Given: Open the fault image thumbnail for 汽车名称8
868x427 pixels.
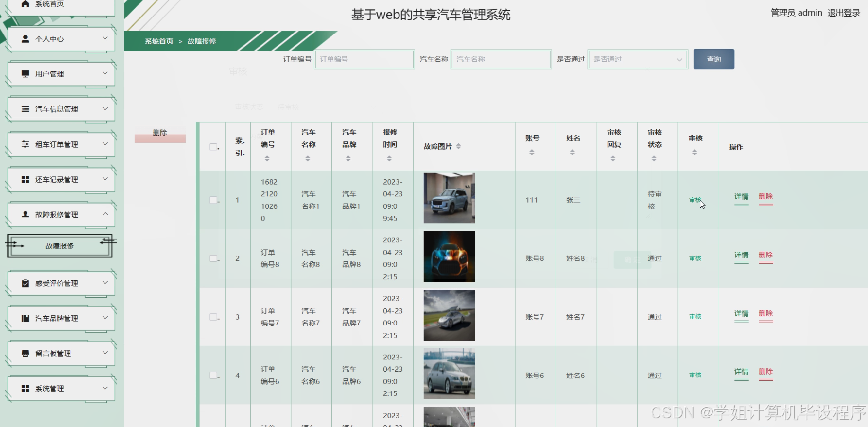Looking at the screenshot, I should click(449, 256).
